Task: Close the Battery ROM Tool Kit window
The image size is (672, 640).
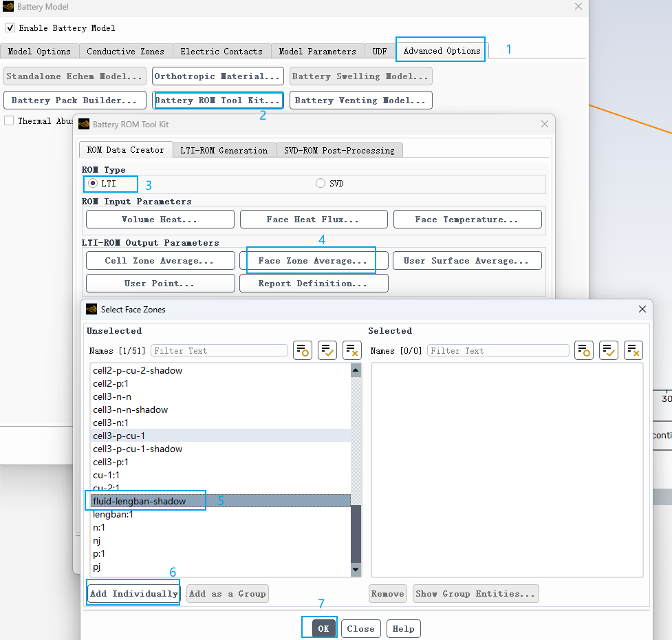Action: pos(545,124)
